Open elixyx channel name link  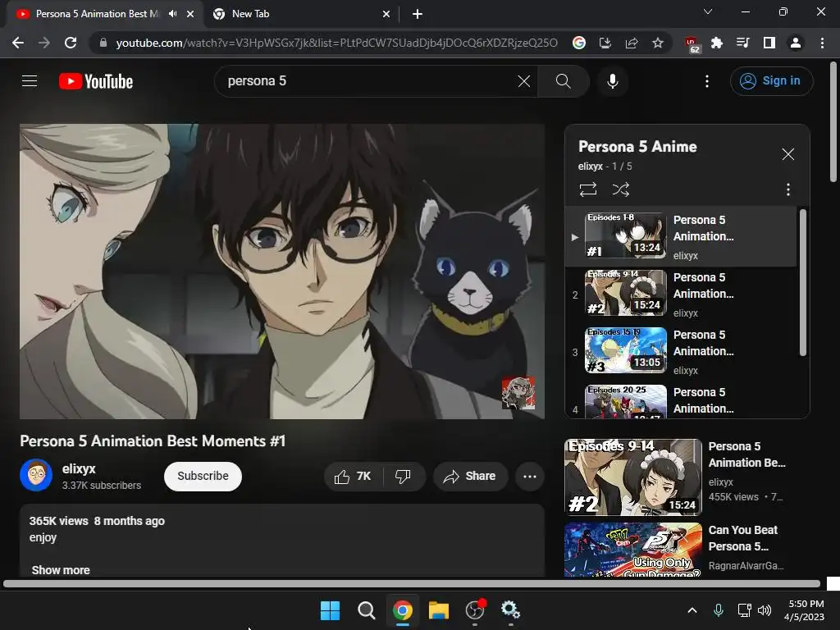79,468
